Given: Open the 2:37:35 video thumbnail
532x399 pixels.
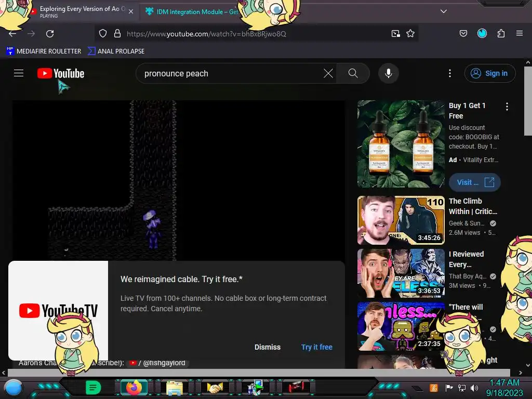Looking at the screenshot, I should click(401, 326).
